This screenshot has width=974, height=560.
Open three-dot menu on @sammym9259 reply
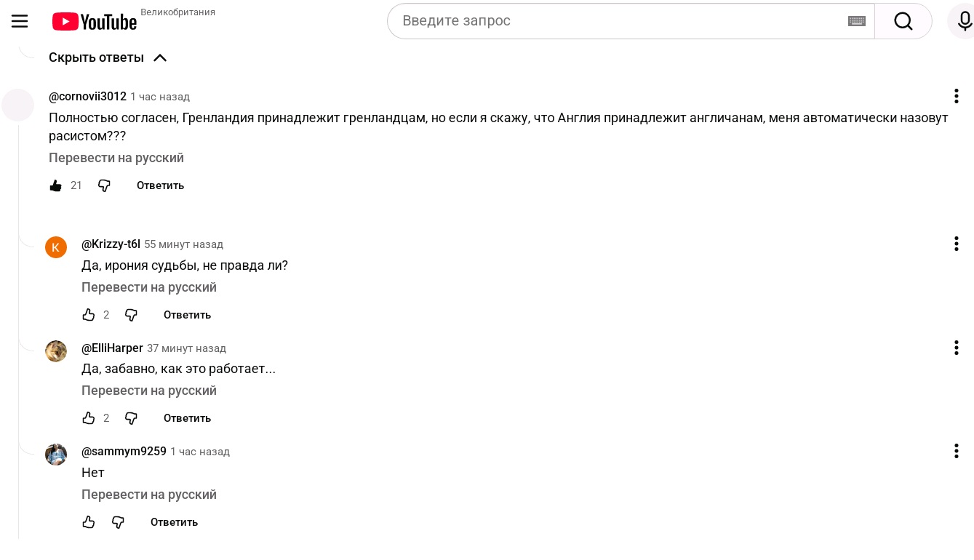tap(956, 452)
